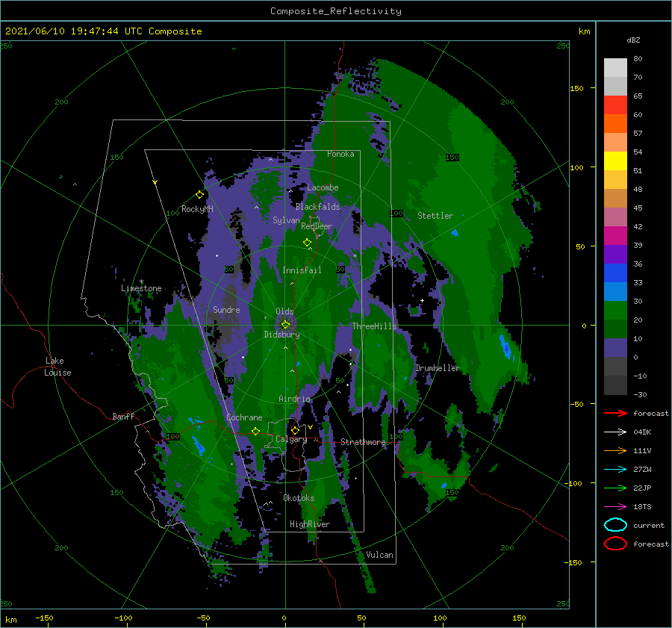Click the Blackfalds town label
The height and width of the screenshot is (628, 672).
[x=317, y=207]
